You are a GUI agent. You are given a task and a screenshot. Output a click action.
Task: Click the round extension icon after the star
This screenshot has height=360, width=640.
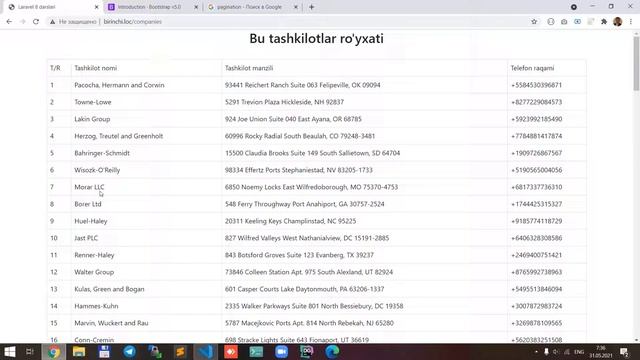click(551, 22)
